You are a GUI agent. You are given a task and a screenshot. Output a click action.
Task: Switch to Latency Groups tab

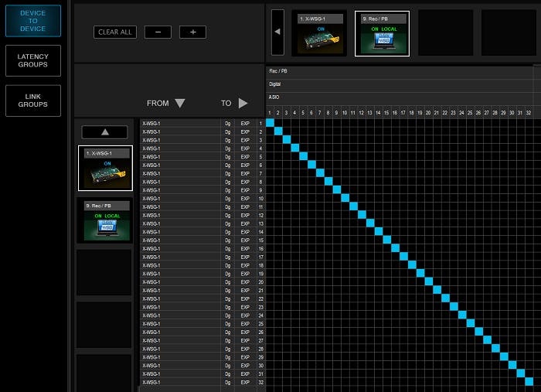pyautogui.click(x=32, y=60)
